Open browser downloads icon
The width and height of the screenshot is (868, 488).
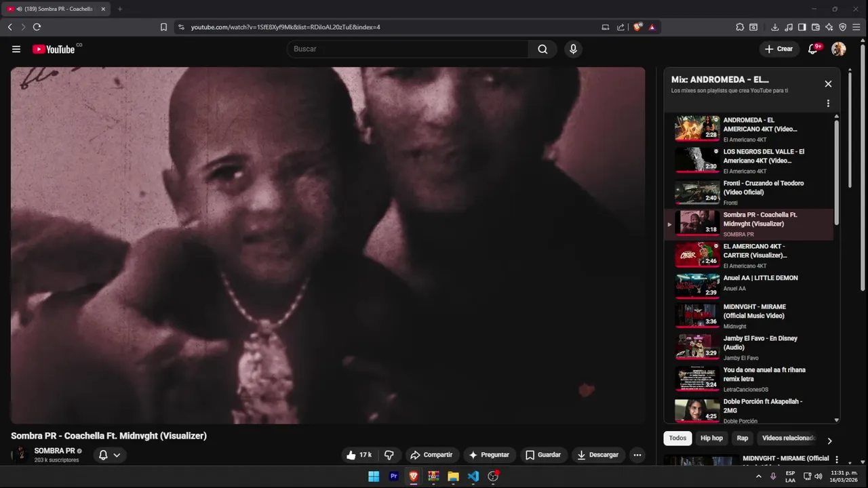coord(775,27)
